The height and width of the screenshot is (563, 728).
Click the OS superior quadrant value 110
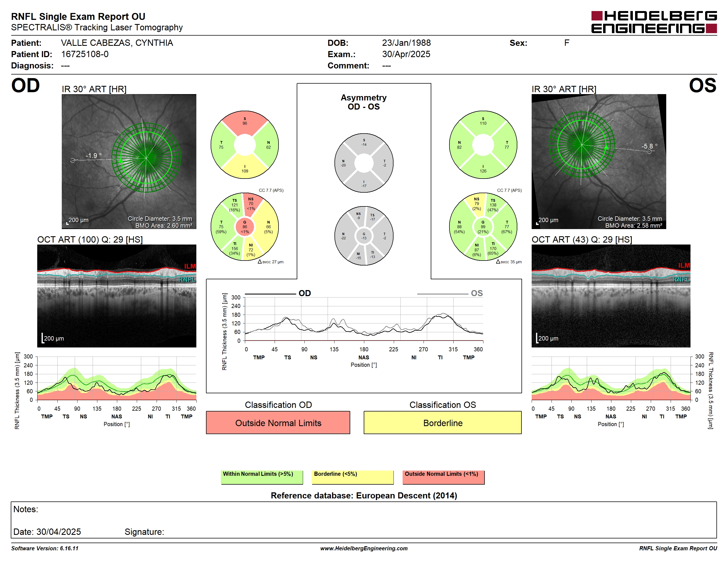coord(483,123)
